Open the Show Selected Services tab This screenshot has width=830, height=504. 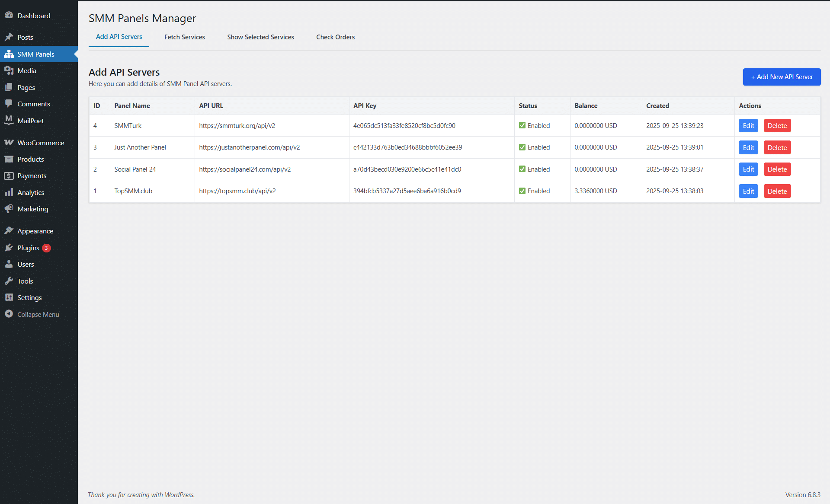point(260,37)
